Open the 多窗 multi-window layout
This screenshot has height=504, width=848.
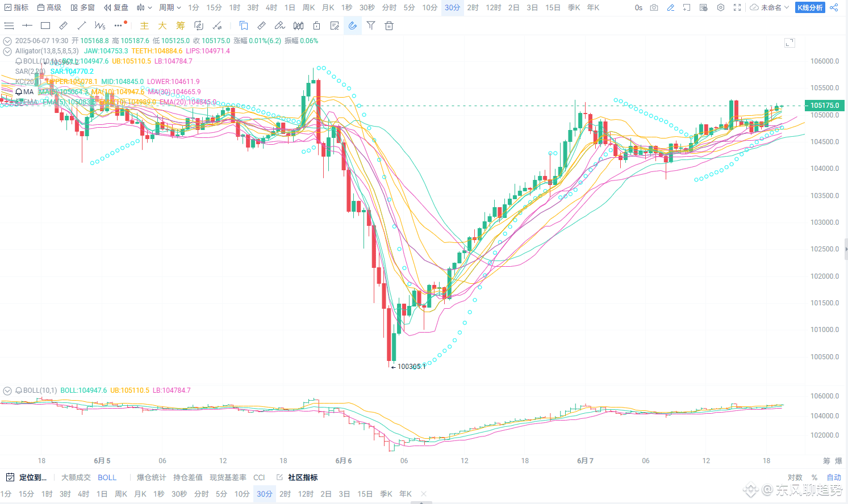point(83,7)
